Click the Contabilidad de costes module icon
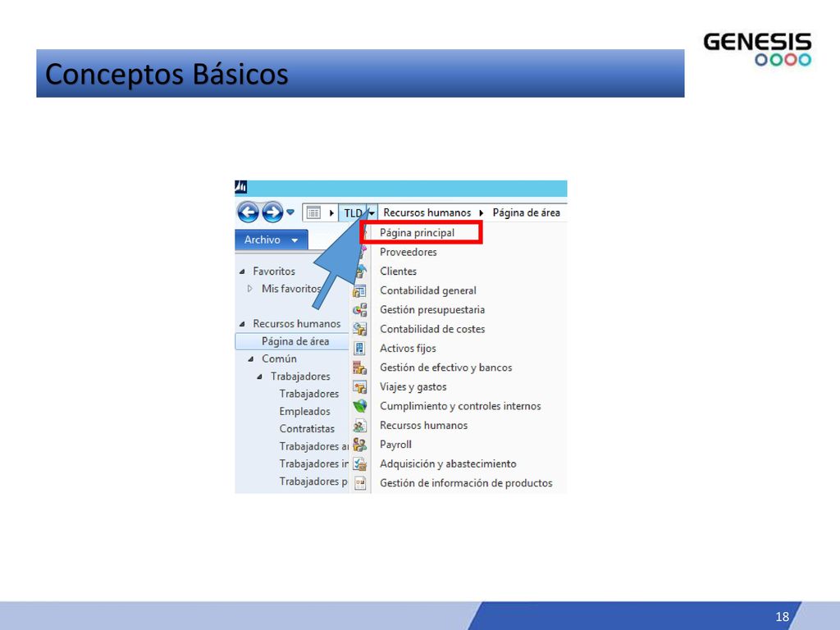The height and width of the screenshot is (630, 840). [359, 330]
